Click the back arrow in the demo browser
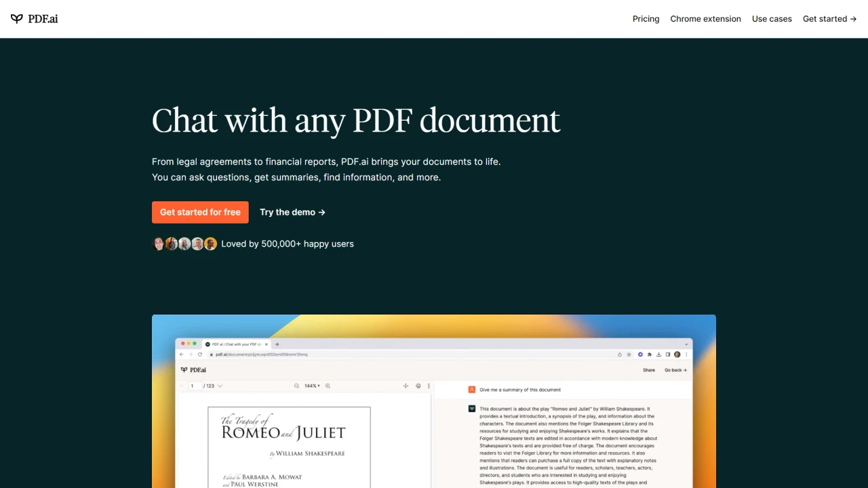 tap(182, 354)
